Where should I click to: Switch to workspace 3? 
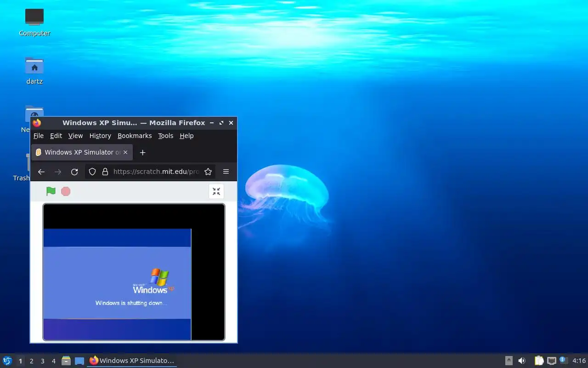pos(42,361)
